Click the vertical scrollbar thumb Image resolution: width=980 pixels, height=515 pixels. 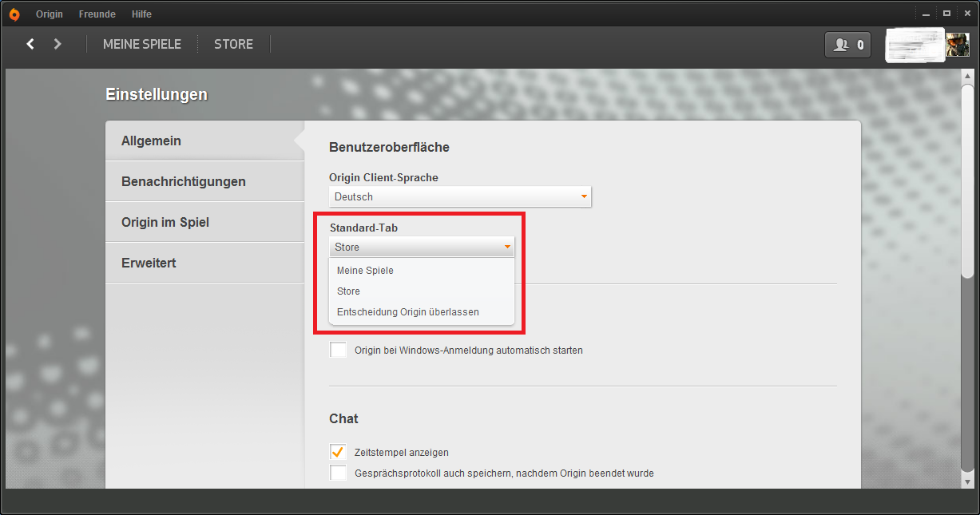click(967, 180)
